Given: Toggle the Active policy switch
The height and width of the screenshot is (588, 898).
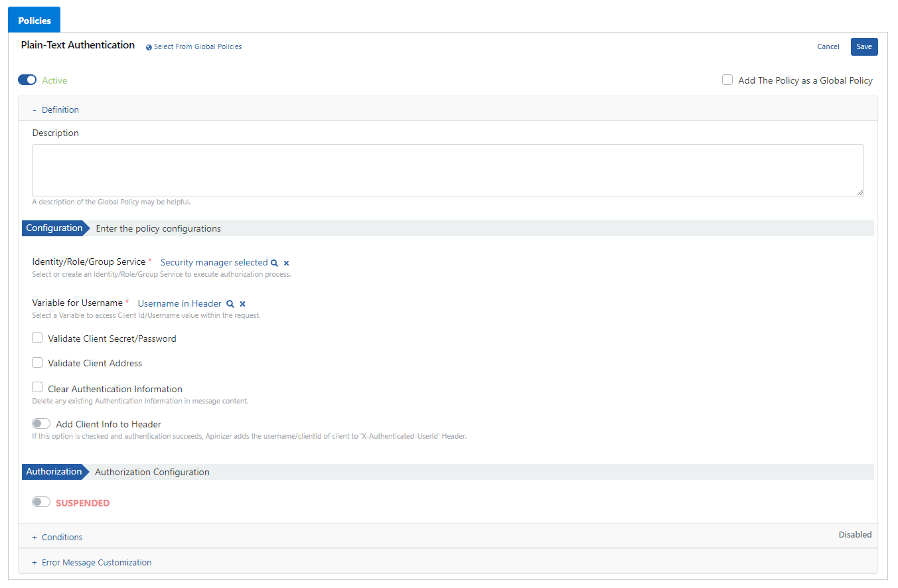Looking at the screenshot, I should (27, 80).
